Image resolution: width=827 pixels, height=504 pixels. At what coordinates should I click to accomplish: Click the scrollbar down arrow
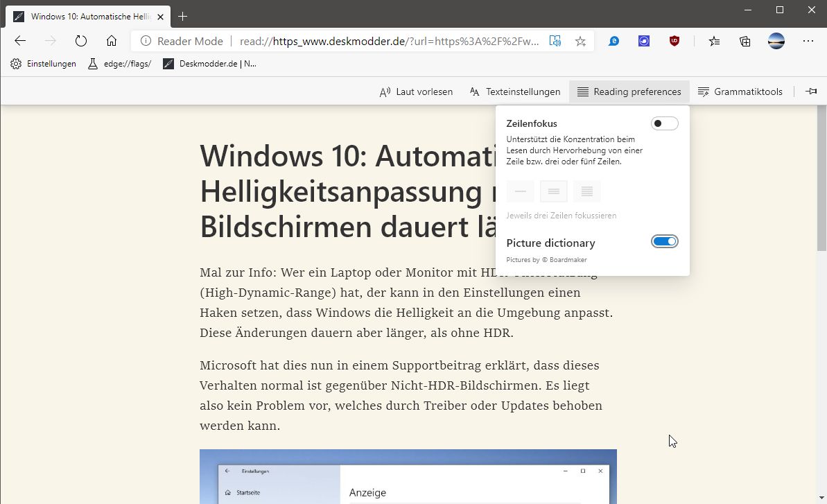pyautogui.click(x=821, y=498)
